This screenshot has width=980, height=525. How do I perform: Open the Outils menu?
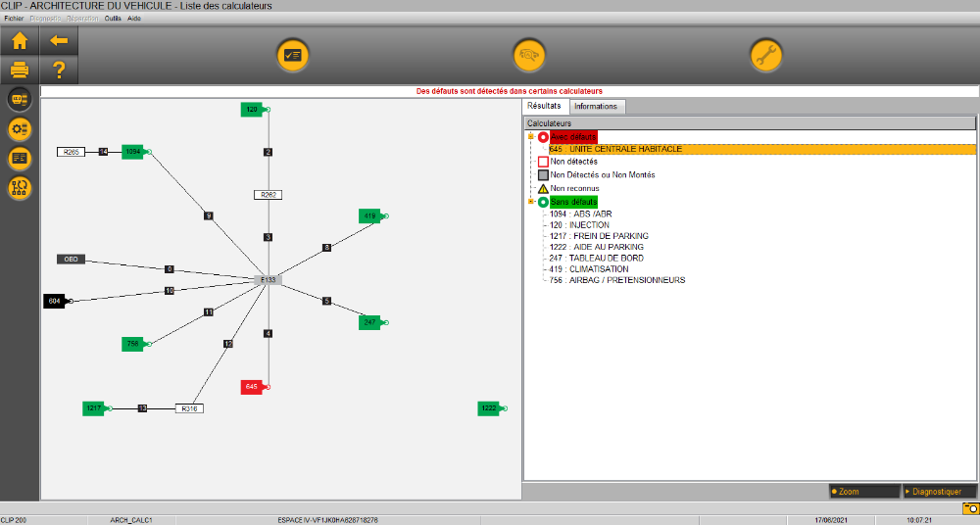click(x=113, y=19)
